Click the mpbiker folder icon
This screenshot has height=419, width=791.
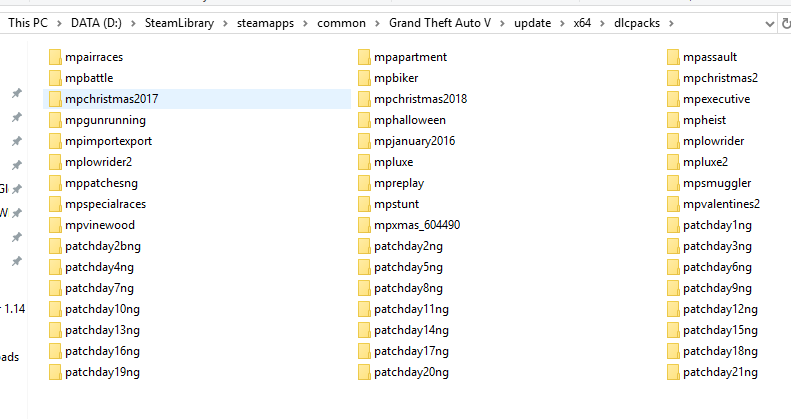(x=364, y=78)
